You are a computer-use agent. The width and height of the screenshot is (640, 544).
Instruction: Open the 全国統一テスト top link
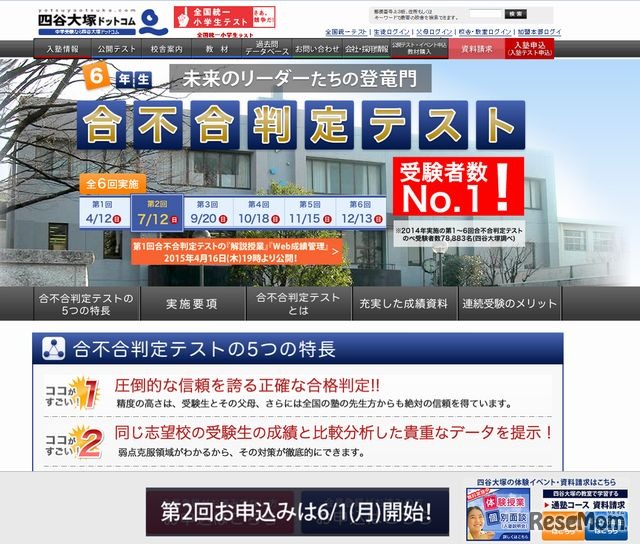pyautogui.click(x=346, y=32)
